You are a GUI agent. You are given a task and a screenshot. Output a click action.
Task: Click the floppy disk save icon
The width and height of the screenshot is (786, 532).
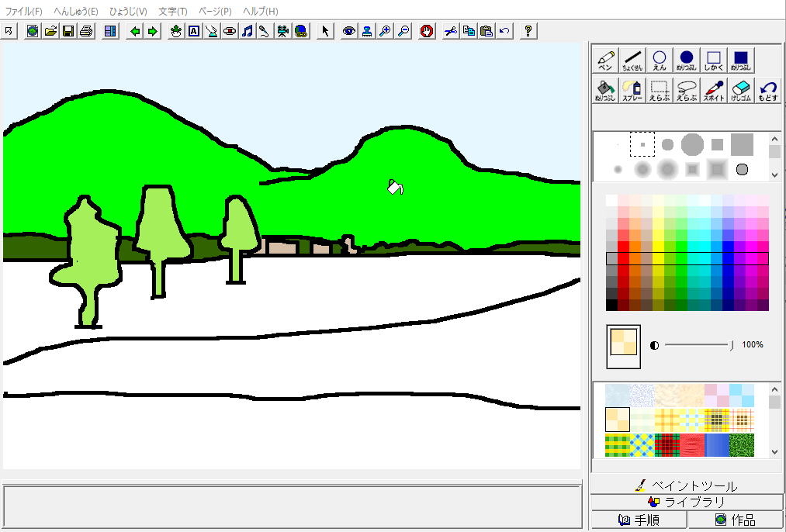pyautogui.click(x=68, y=31)
